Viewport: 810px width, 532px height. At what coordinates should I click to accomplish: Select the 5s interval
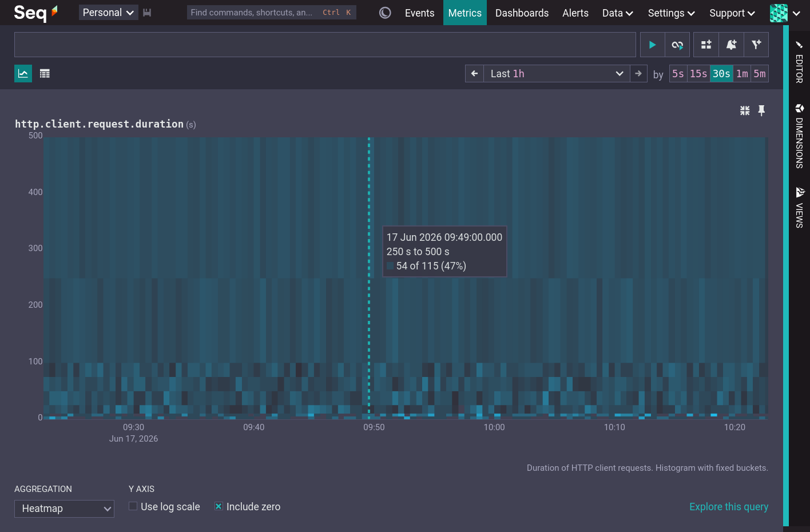pos(678,73)
